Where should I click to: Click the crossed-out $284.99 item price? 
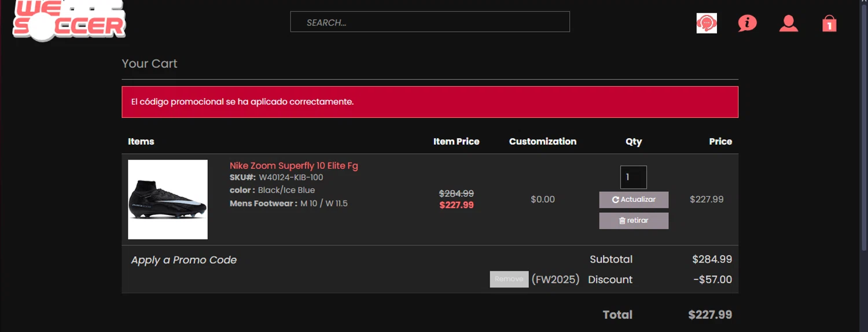456,193
